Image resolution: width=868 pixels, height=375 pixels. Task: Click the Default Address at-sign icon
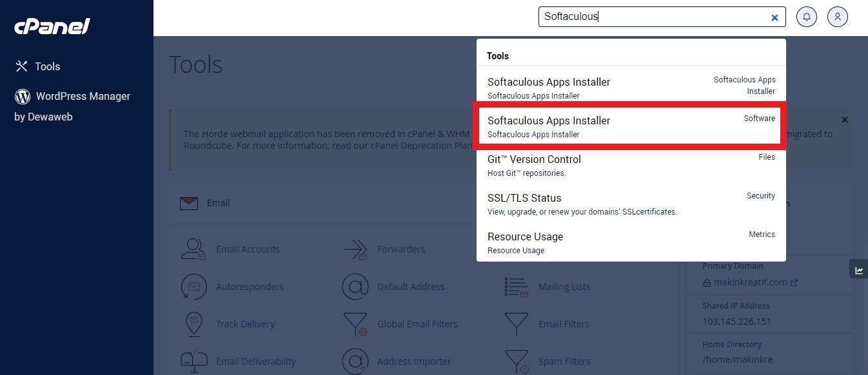pyautogui.click(x=355, y=287)
